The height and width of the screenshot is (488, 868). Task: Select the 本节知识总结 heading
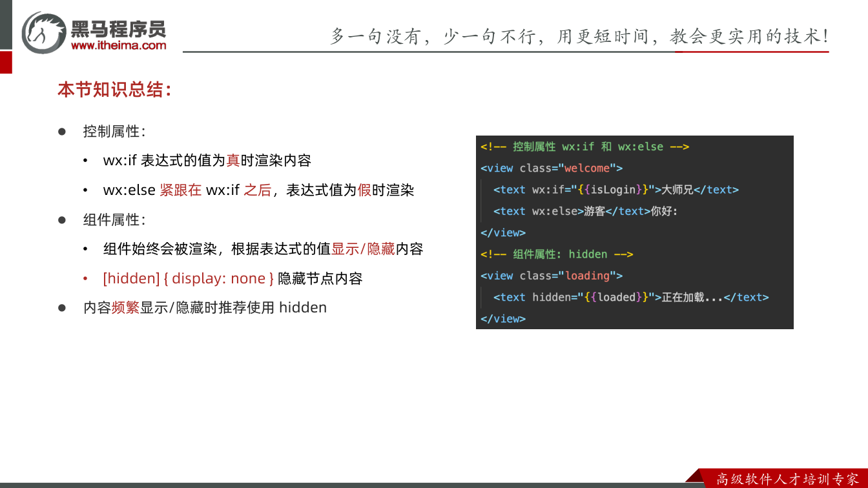pos(115,89)
